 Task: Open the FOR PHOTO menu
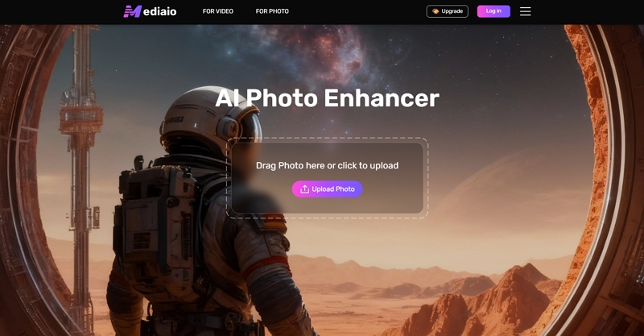click(x=272, y=11)
